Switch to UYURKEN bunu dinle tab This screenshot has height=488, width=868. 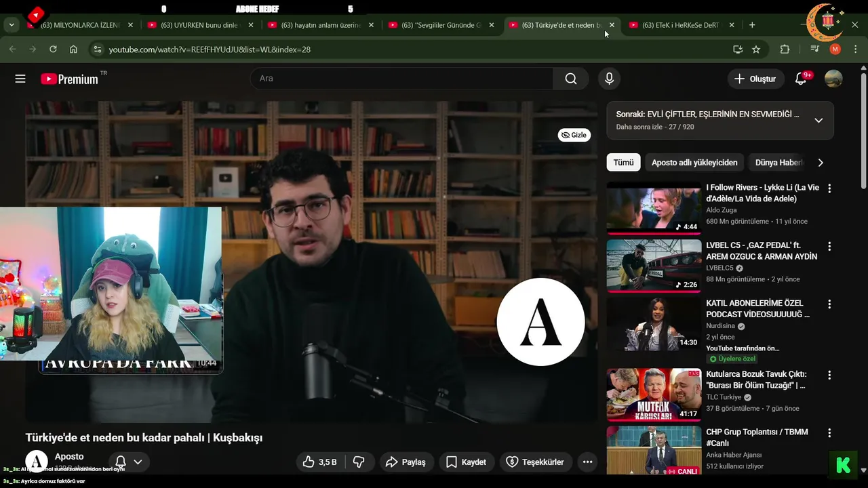(199, 25)
